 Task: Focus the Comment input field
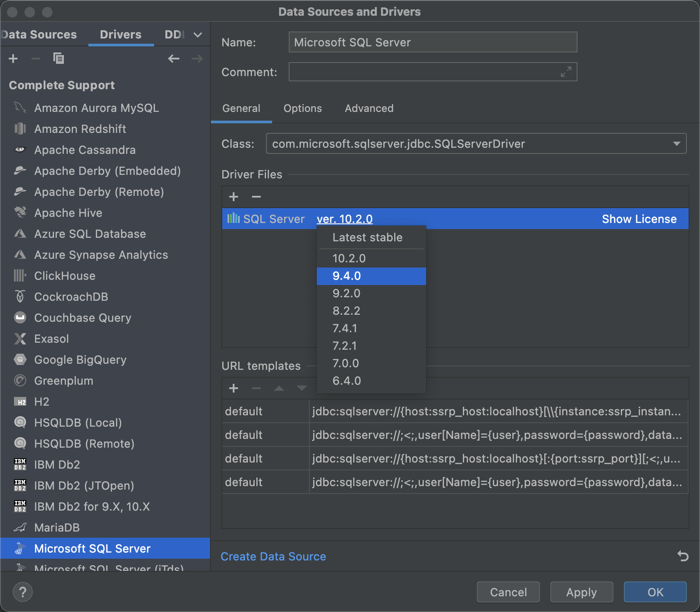(433, 72)
